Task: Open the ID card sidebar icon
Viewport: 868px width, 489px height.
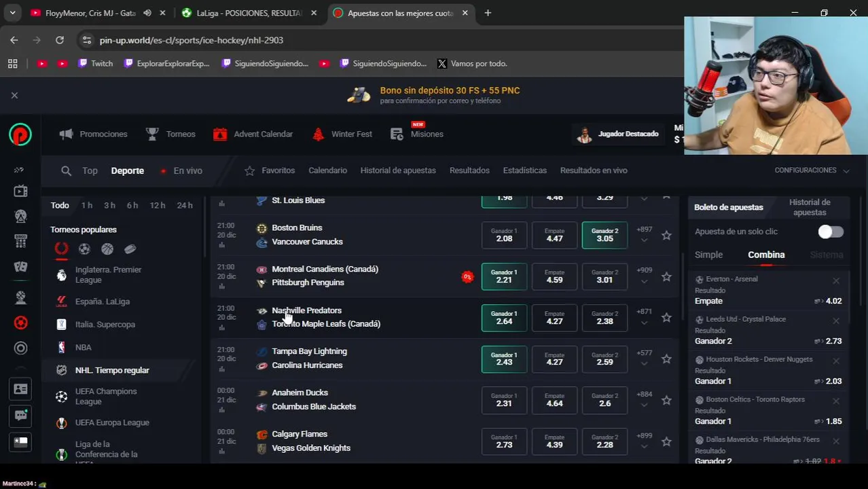Action: pos(20,388)
